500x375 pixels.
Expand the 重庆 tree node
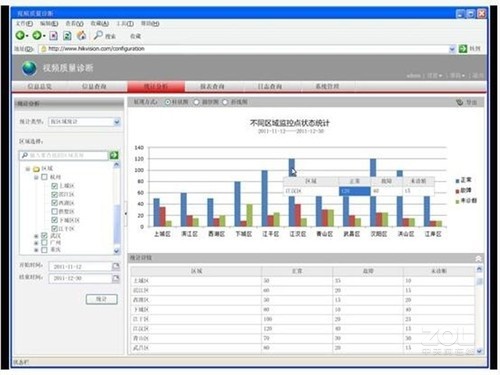(x=36, y=250)
